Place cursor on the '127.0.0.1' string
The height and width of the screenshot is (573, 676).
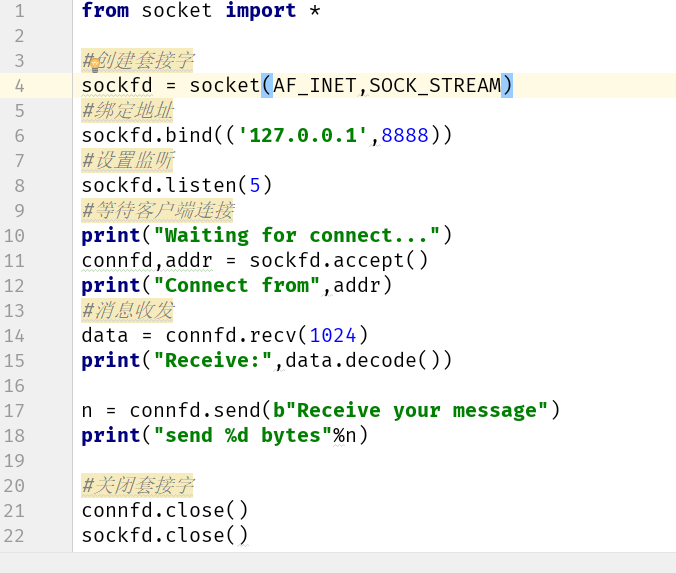pyautogui.click(x=303, y=135)
